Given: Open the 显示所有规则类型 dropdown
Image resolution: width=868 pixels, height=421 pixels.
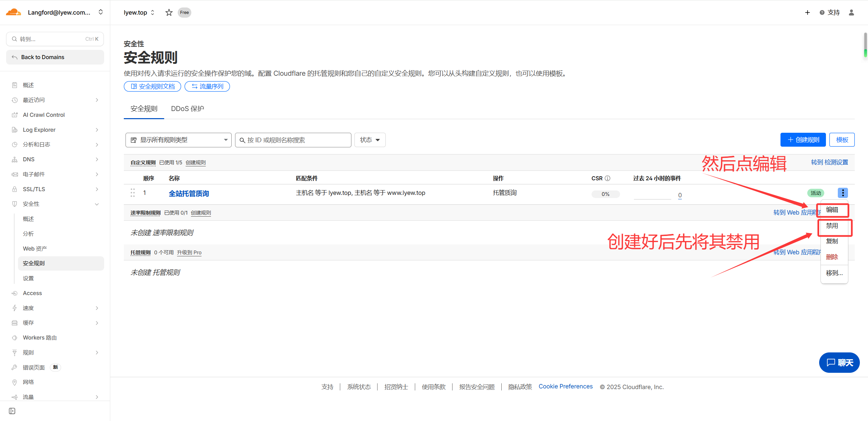Looking at the screenshot, I should click(178, 140).
